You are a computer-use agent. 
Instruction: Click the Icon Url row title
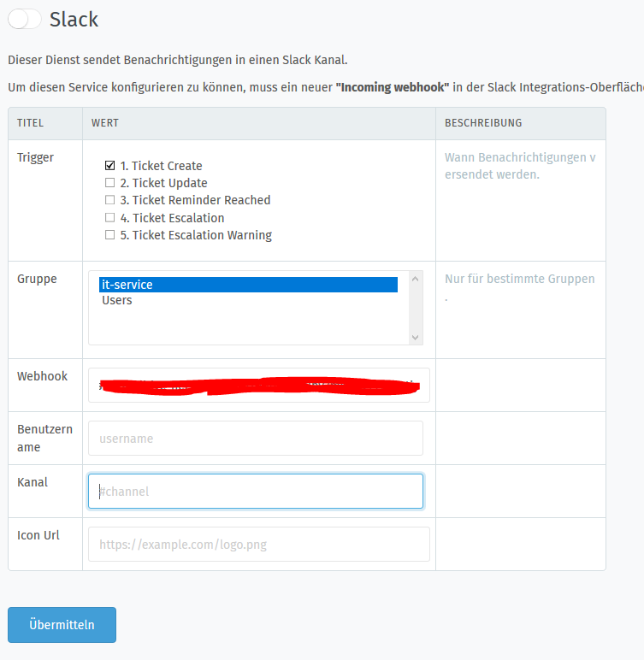38,535
